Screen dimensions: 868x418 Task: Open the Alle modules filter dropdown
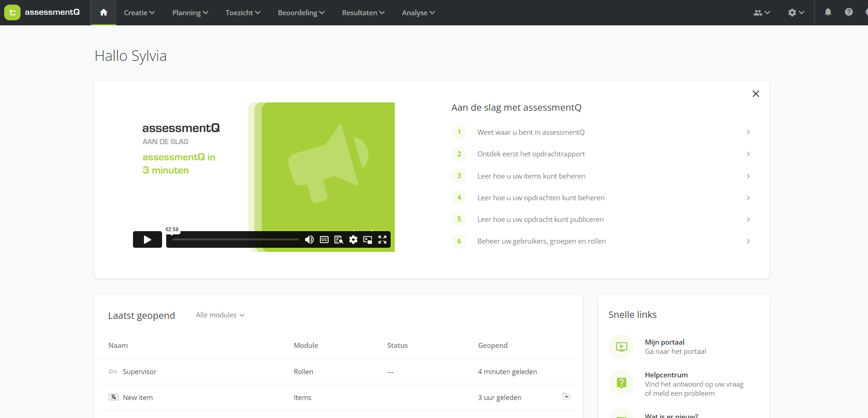click(220, 315)
